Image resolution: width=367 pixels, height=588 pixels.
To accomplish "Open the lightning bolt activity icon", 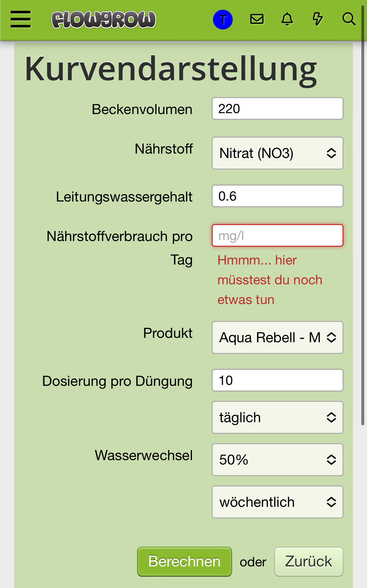I will point(317,19).
